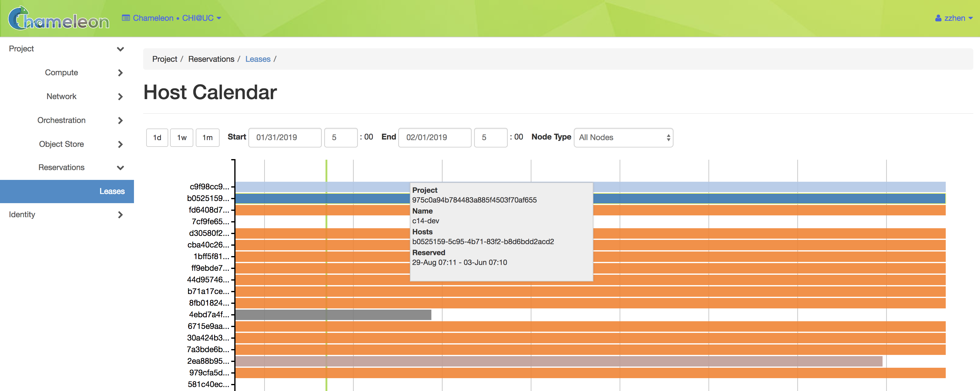Expand the Orchestration sidebar section
The width and height of the screenshot is (980, 391).
[120, 121]
